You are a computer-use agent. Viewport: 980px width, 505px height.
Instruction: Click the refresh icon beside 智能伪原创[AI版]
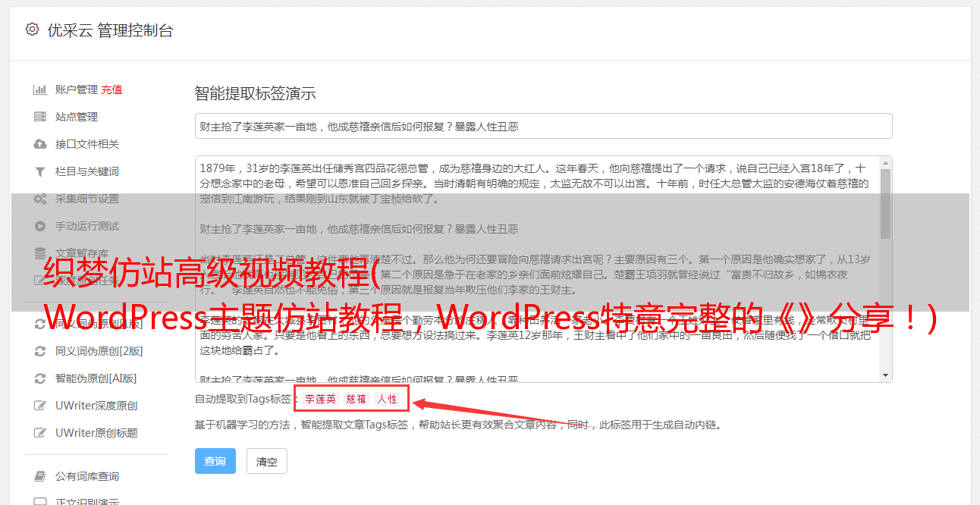coord(40,378)
